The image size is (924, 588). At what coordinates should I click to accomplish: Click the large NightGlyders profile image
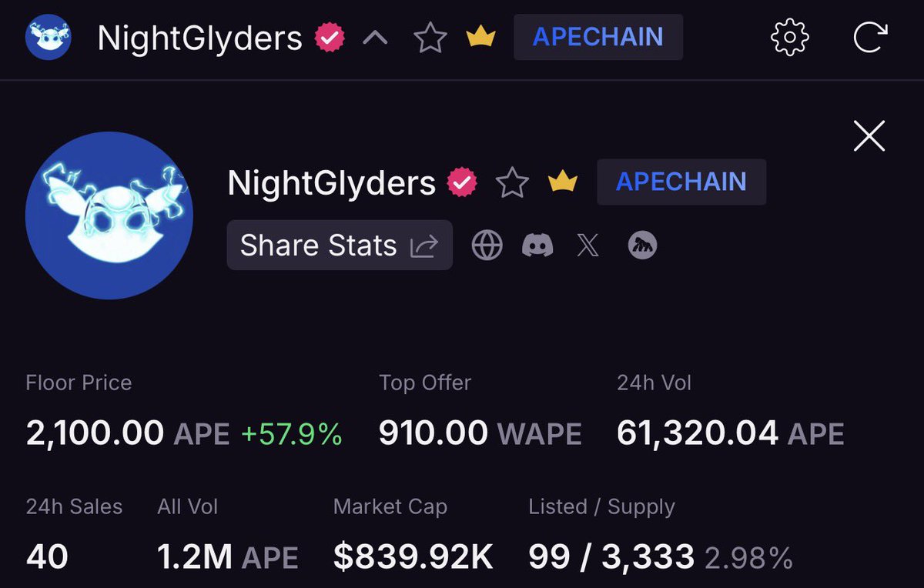click(109, 215)
